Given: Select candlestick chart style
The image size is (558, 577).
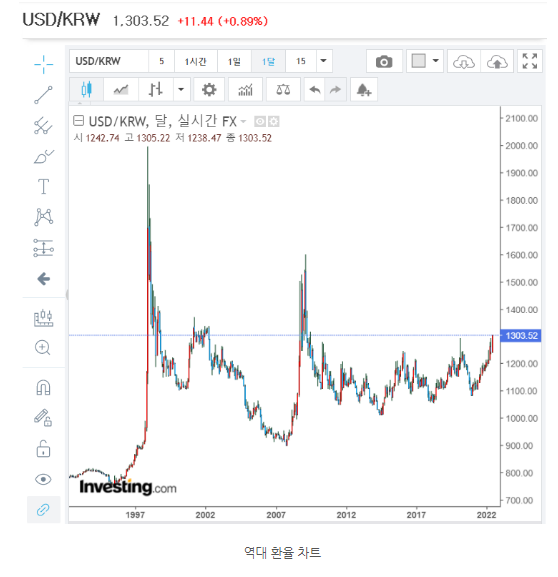Looking at the screenshot, I should (x=86, y=89).
